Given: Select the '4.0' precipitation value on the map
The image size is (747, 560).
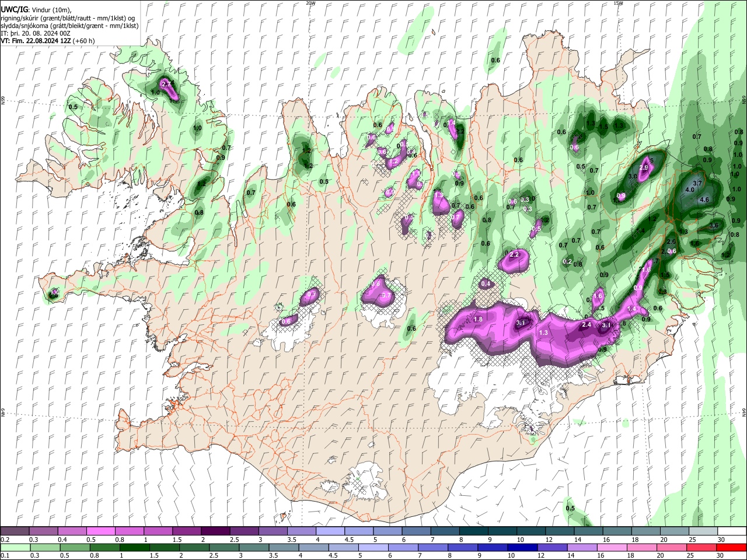Looking at the screenshot, I should pos(689,190).
